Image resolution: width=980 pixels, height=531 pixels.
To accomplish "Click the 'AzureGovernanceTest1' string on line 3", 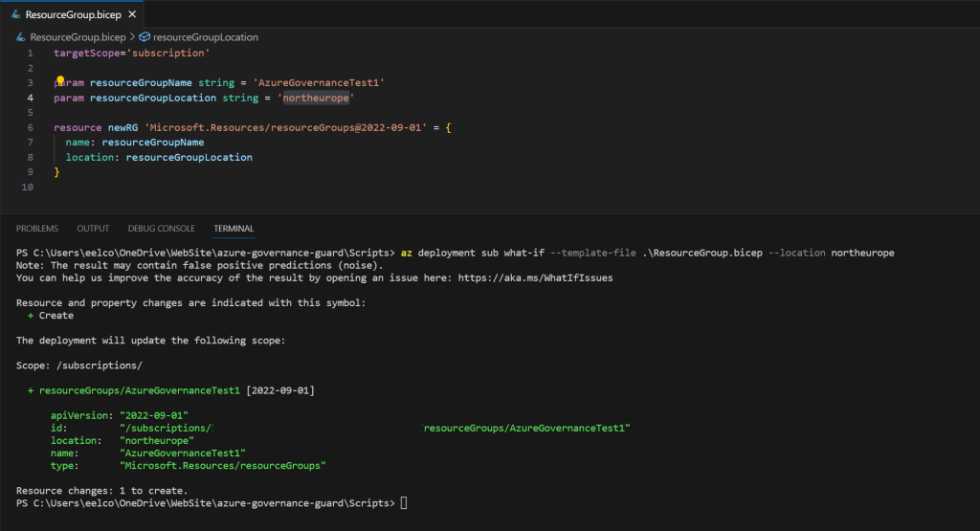I will 319,82.
